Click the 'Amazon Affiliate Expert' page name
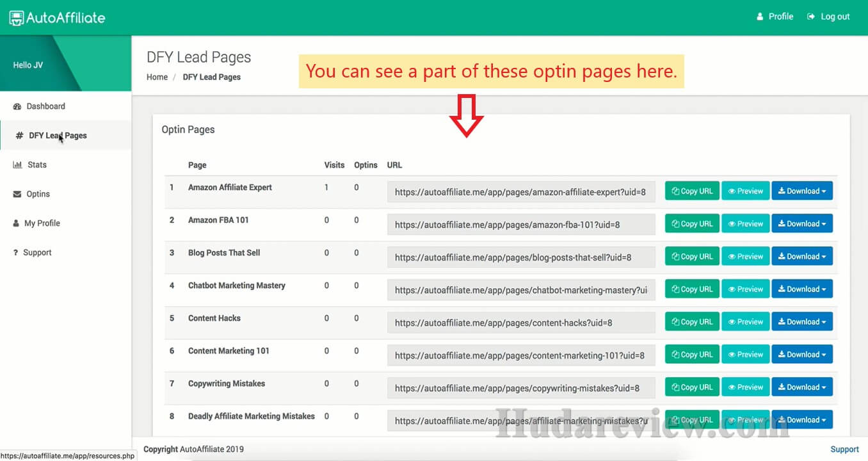868x461 pixels. [x=230, y=188]
